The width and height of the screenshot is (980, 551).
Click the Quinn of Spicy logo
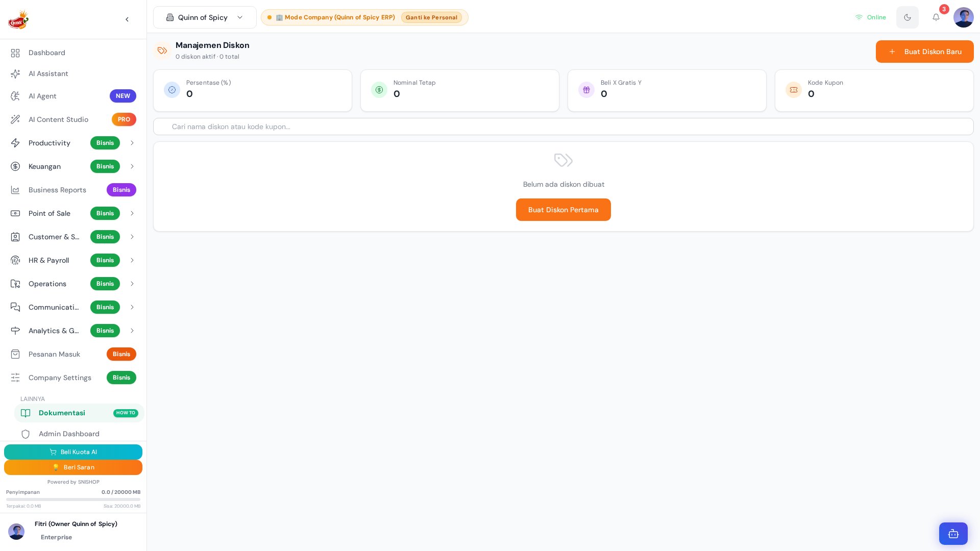click(x=18, y=19)
